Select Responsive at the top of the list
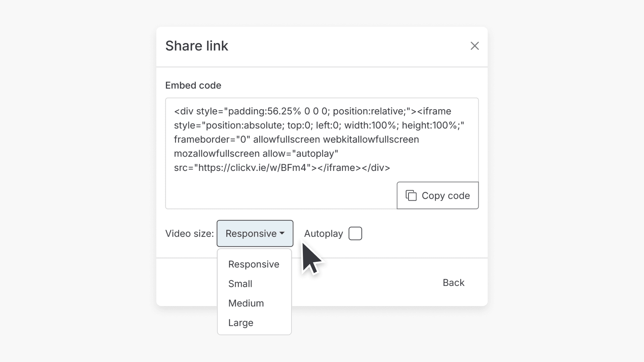 pos(254,264)
